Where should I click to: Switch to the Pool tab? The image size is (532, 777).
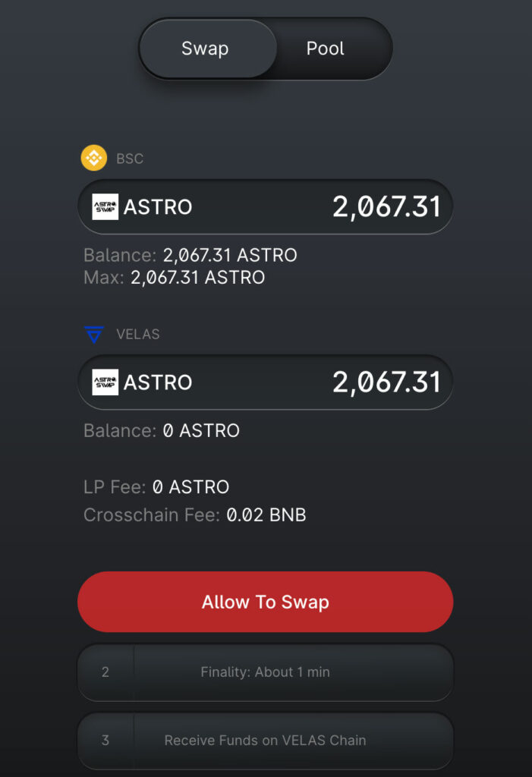coord(326,49)
